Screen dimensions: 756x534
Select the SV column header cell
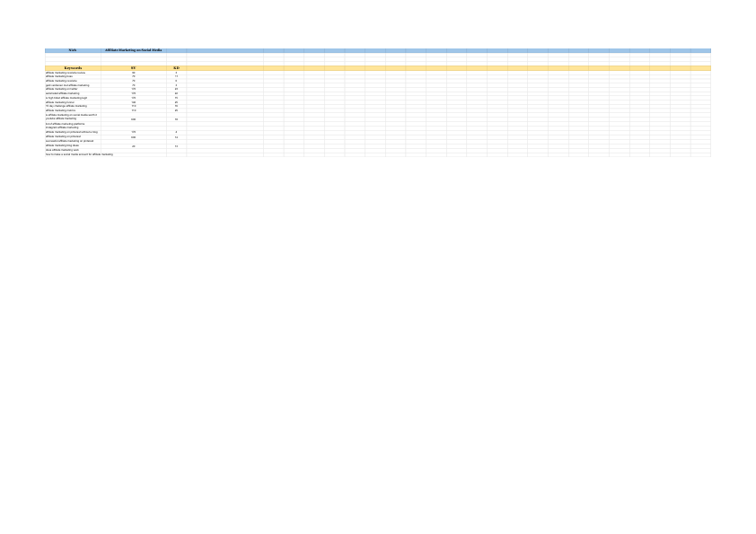[x=135, y=68]
